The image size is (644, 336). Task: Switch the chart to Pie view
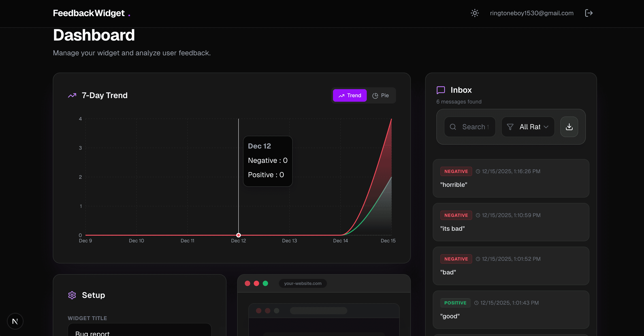(x=381, y=95)
